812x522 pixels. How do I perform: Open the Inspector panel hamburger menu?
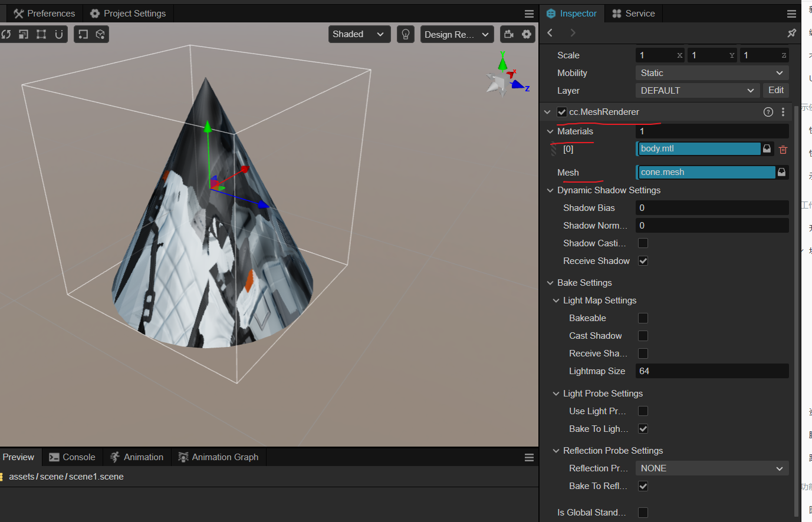[791, 14]
